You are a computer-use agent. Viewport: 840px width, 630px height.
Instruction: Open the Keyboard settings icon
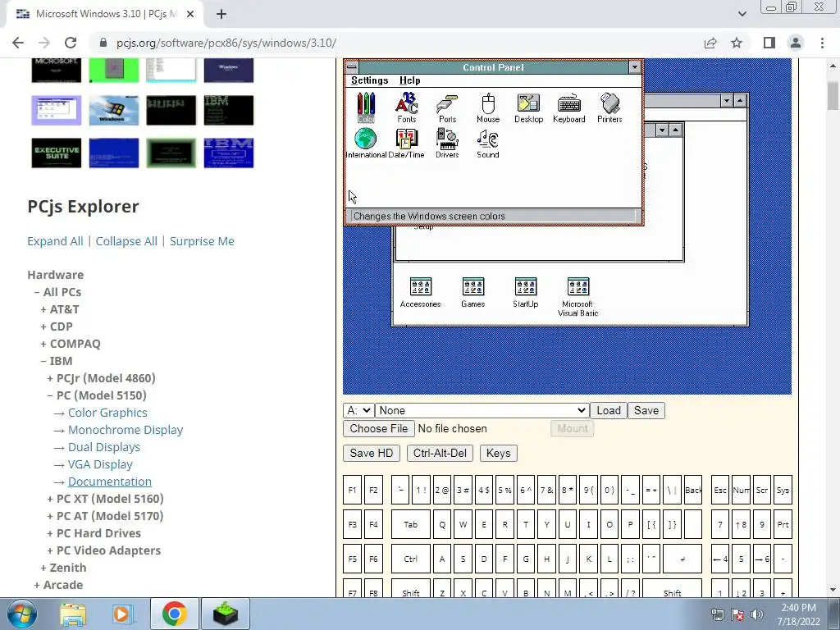569,107
